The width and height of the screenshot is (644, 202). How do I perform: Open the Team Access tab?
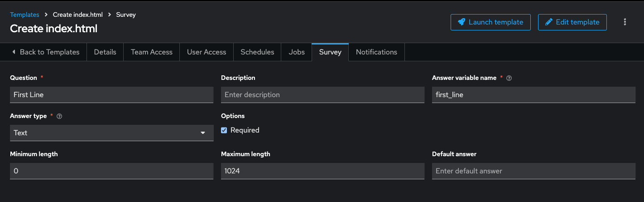tap(151, 52)
